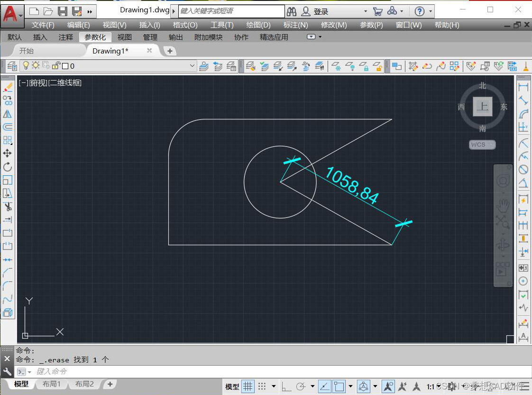The width and height of the screenshot is (532, 395).
Task: Select the Trim scissors tool
Action: (x=8, y=206)
